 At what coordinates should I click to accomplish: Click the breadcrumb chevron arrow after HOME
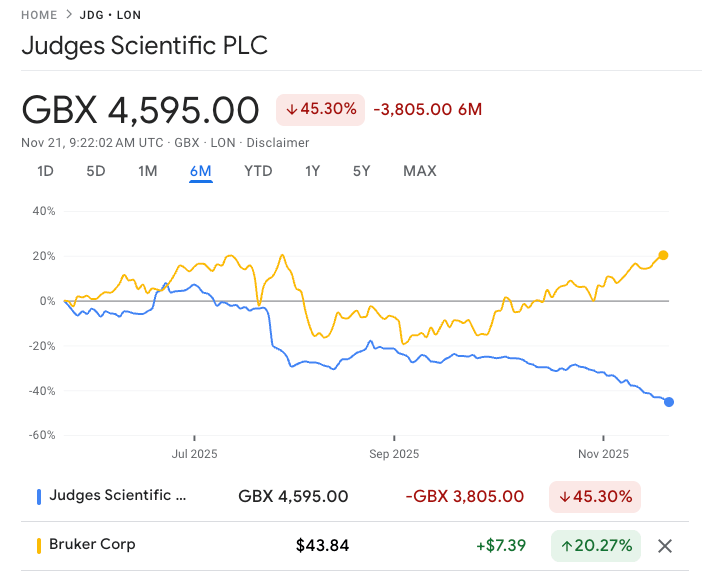[69, 15]
